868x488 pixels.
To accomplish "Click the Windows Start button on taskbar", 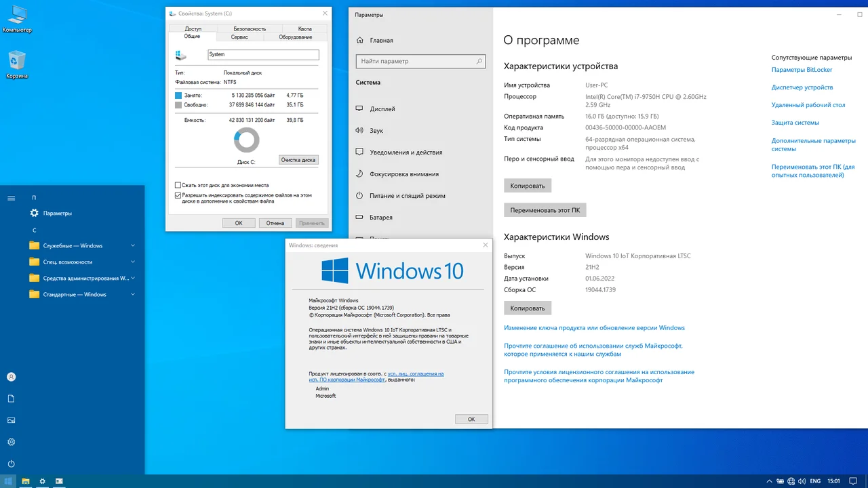I will [x=8, y=481].
